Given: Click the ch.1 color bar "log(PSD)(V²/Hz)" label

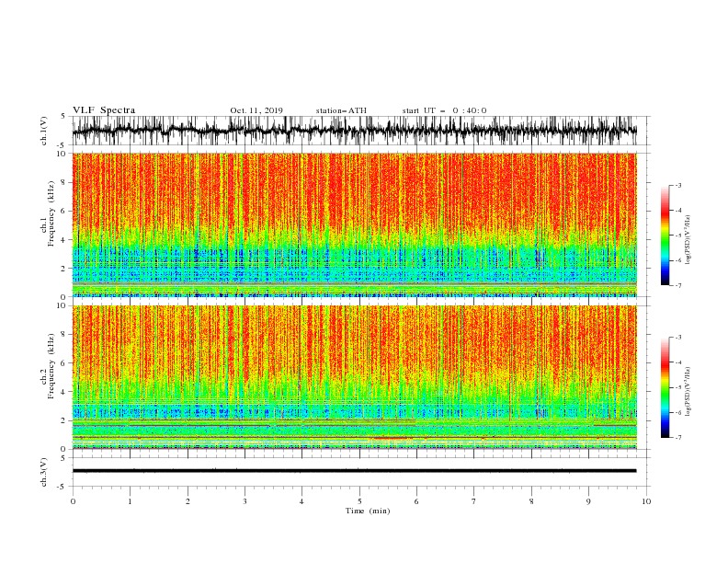Looking at the screenshot, I should (x=688, y=240).
